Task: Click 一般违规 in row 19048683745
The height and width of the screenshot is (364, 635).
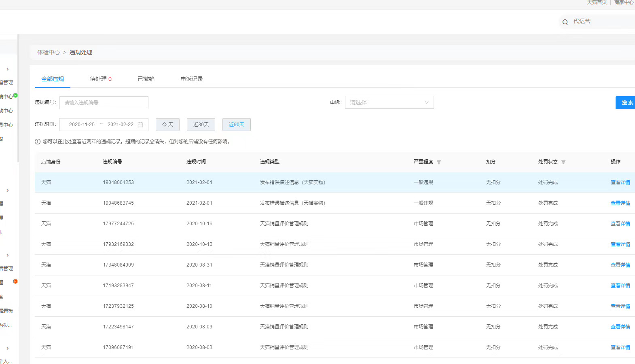Action: [x=423, y=203]
